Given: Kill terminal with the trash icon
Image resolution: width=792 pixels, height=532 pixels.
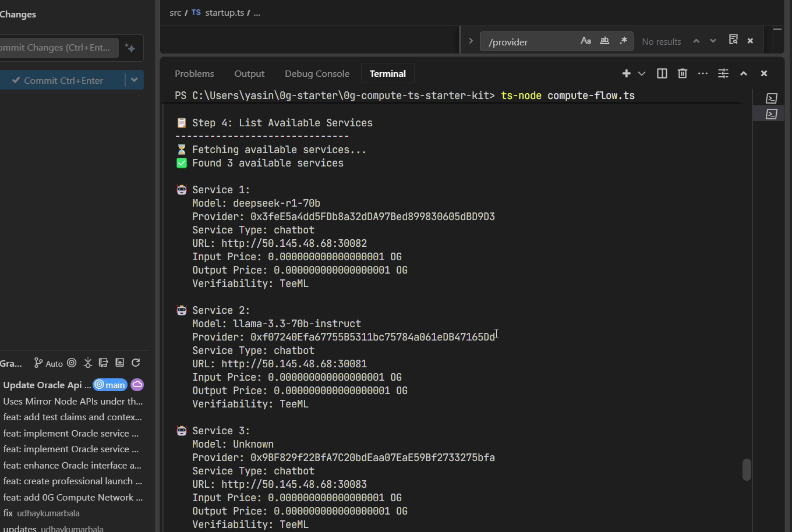Looking at the screenshot, I should tap(683, 73).
